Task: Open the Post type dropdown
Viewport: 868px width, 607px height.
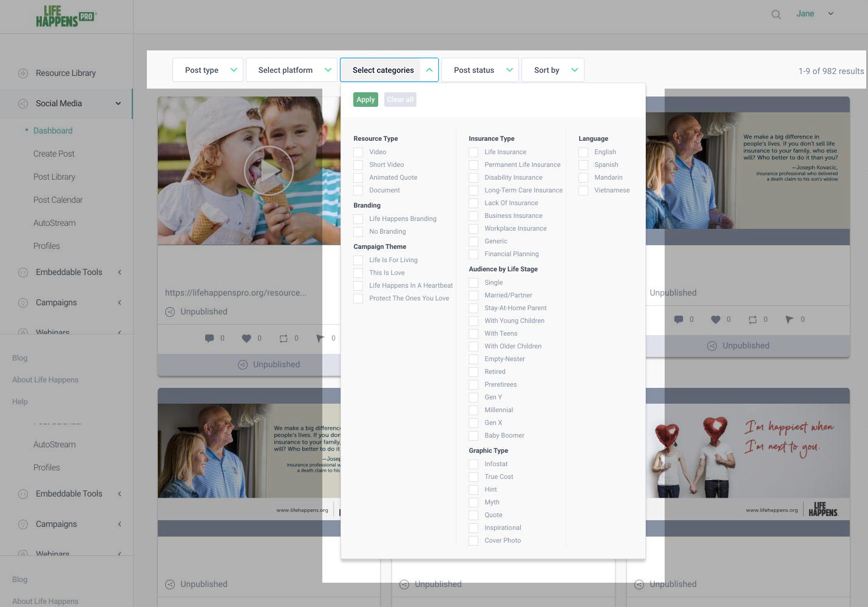Action: pos(208,70)
